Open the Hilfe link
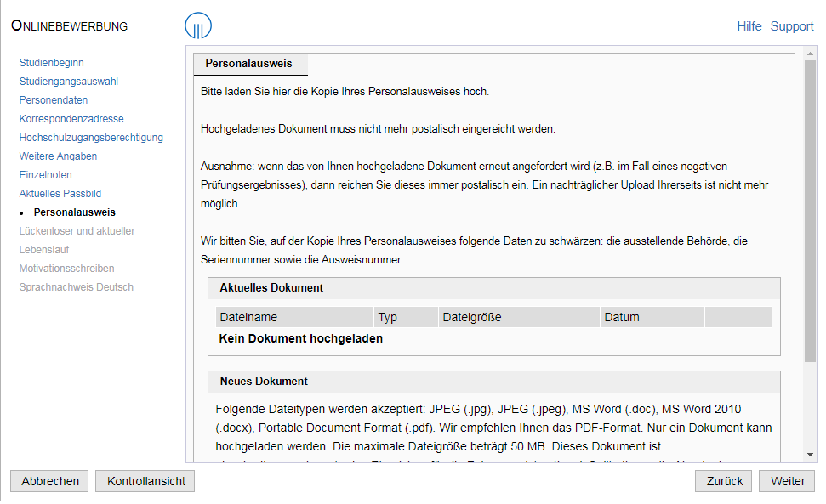 pyautogui.click(x=749, y=26)
